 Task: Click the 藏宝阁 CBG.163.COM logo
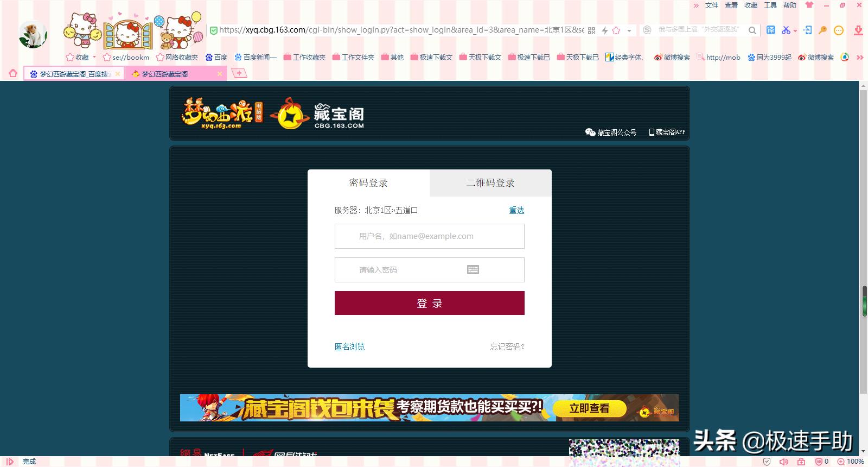click(317, 114)
